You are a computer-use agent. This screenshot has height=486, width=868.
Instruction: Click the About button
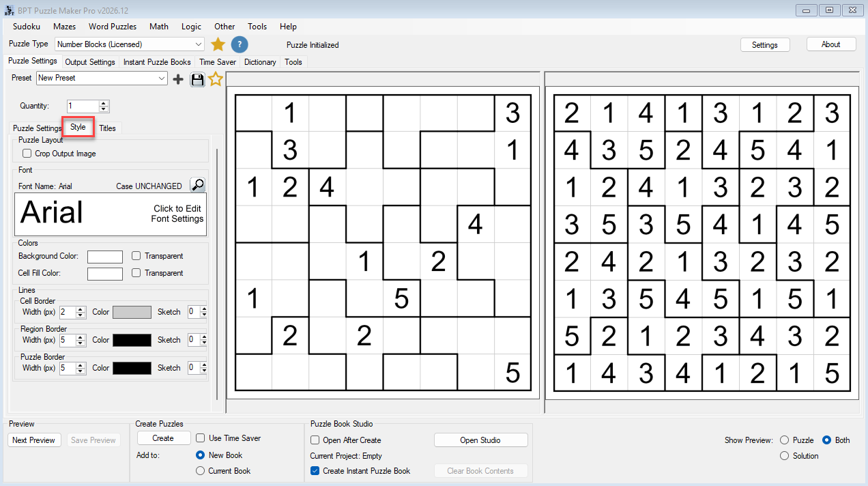(831, 44)
